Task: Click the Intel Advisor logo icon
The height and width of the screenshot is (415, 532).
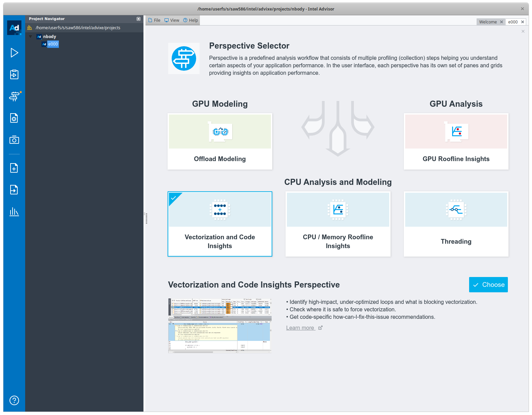Action: (x=14, y=28)
